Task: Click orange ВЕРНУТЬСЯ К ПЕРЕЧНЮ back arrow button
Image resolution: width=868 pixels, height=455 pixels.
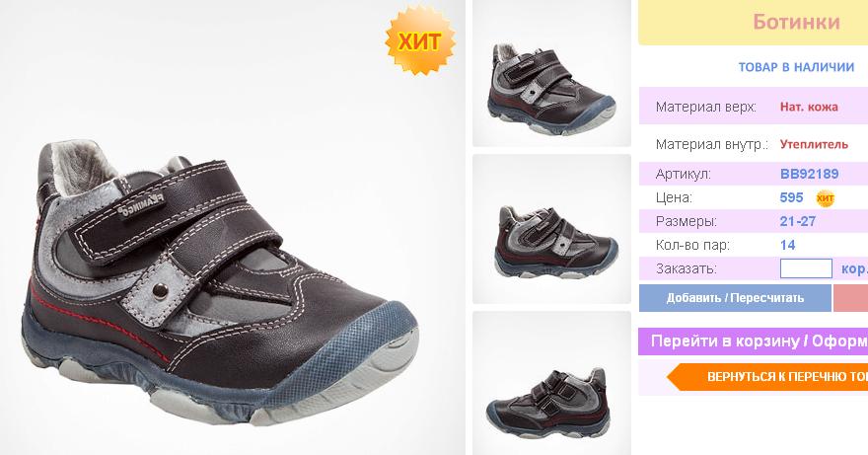Action: point(767,377)
